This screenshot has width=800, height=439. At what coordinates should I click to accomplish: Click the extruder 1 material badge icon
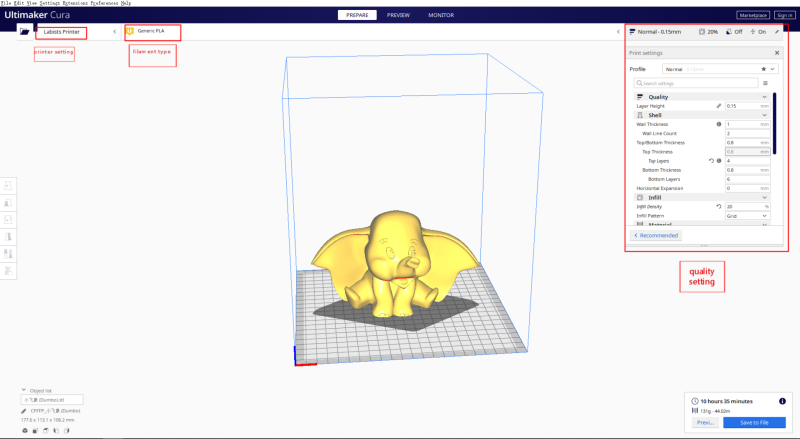[130, 31]
